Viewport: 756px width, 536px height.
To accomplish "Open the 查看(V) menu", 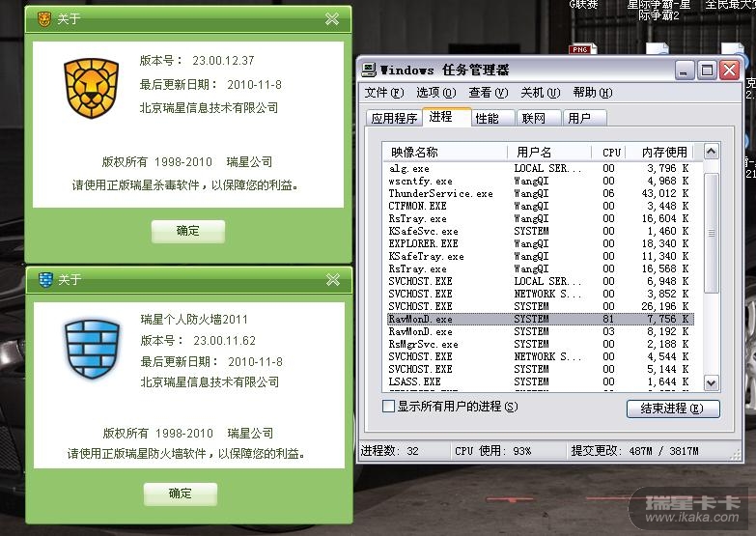I will pyautogui.click(x=488, y=92).
